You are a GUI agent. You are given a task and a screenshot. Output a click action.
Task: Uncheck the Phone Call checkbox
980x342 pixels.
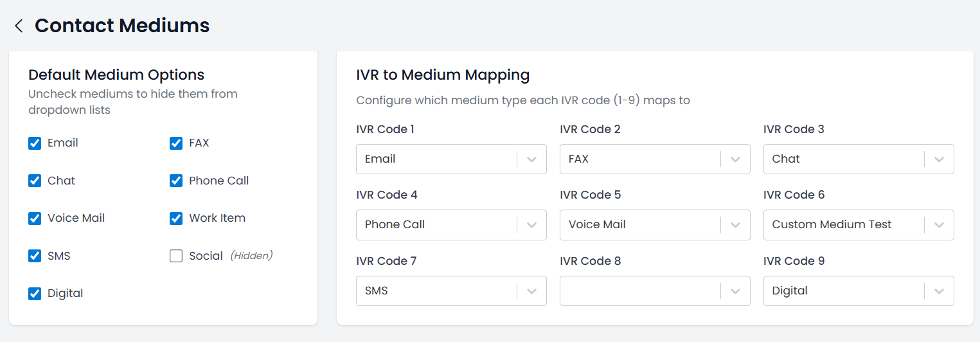pyautogui.click(x=176, y=181)
